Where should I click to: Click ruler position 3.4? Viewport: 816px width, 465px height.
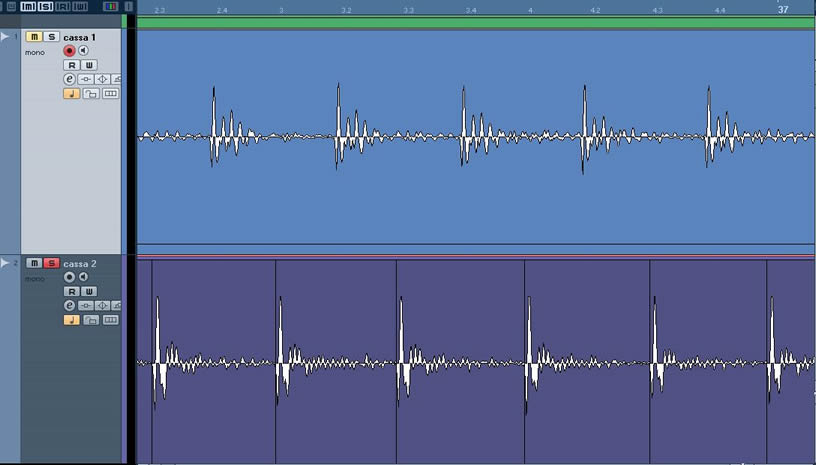[x=470, y=10]
